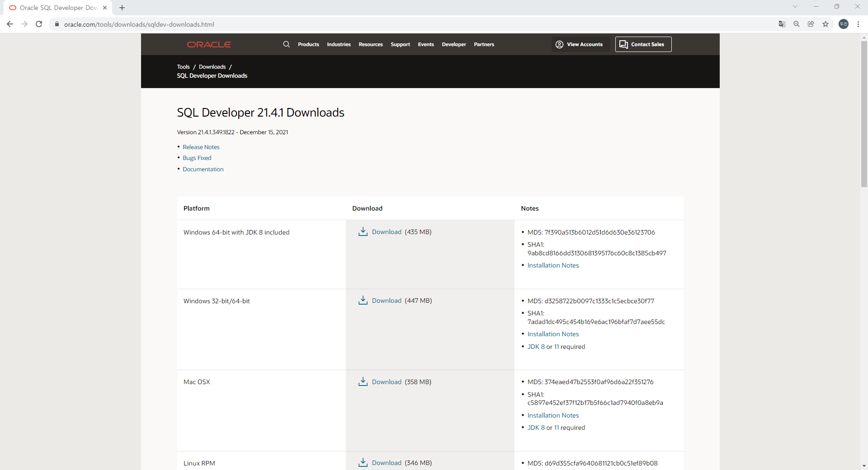The image size is (868, 470).
Task: Open the Industries menu
Action: click(x=339, y=44)
